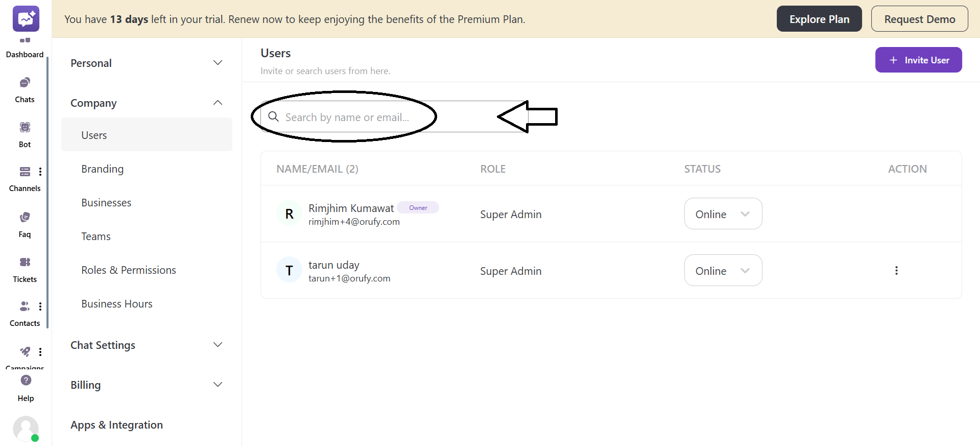Open the Contacts section icon
This screenshot has width=980, height=448.
[x=25, y=306]
